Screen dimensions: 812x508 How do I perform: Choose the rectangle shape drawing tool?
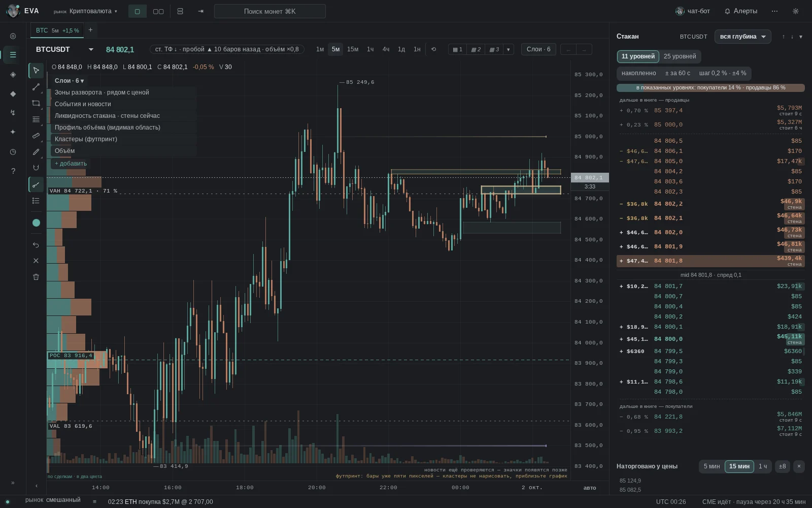(x=36, y=103)
